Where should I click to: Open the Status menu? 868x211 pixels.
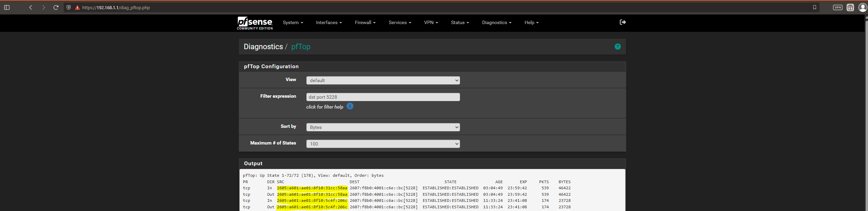460,23
